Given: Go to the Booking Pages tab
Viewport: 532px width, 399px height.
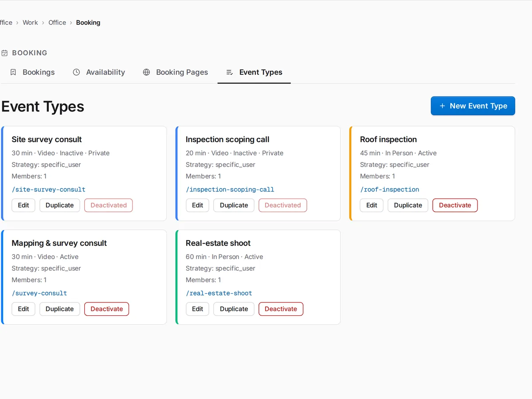Looking at the screenshot, I should [176, 72].
